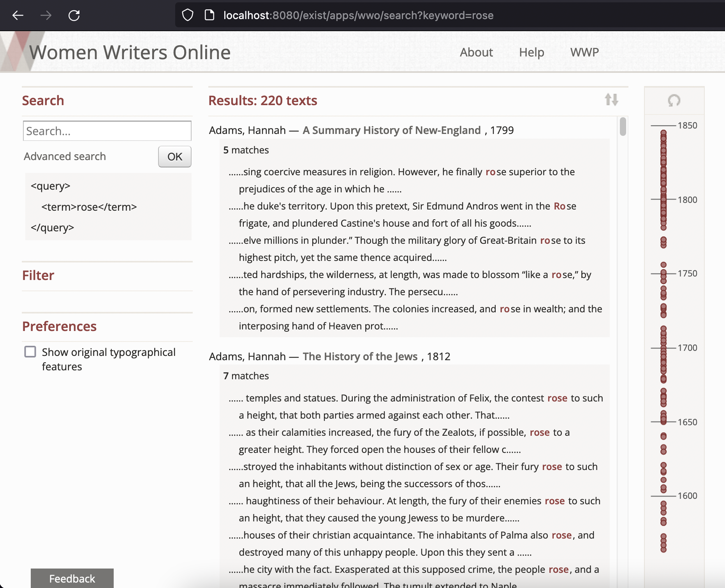The height and width of the screenshot is (588, 725).
Task: Click the sort results arrows icon
Action: tap(611, 100)
